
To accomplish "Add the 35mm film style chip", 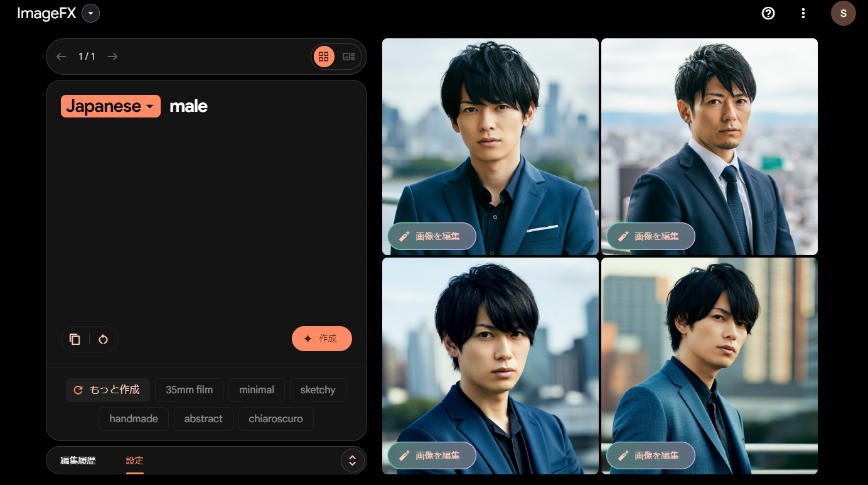I will tap(189, 390).
